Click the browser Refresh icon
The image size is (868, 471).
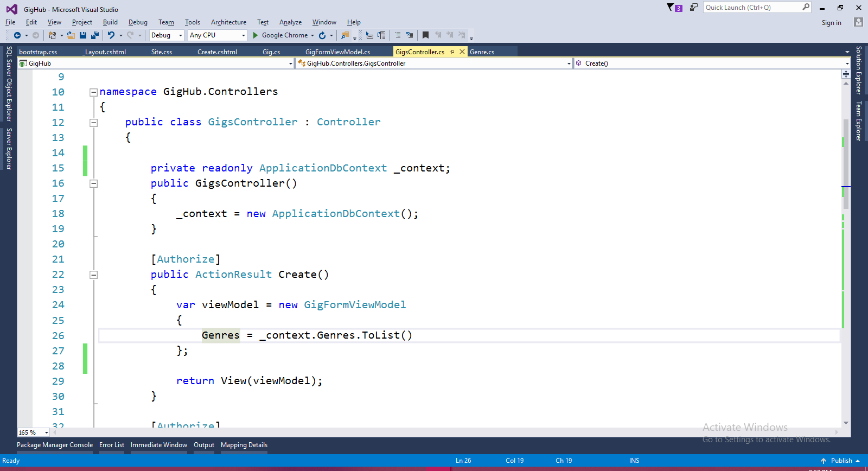(x=322, y=35)
